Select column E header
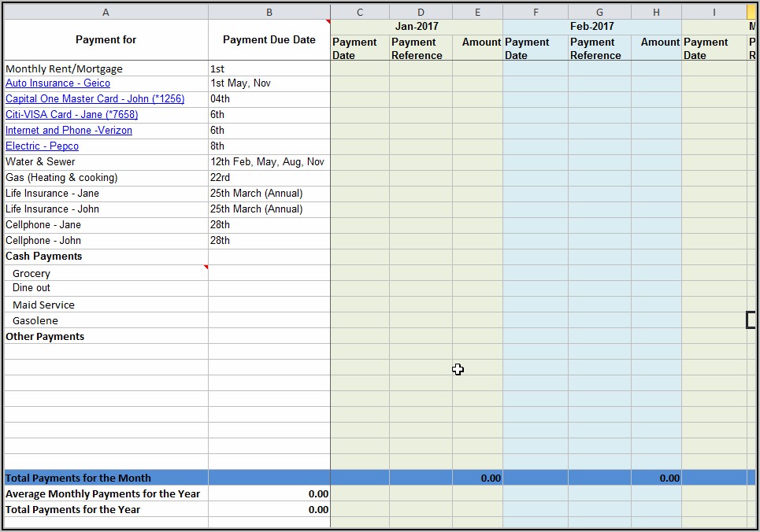This screenshot has width=760, height=532. (477, 12)
